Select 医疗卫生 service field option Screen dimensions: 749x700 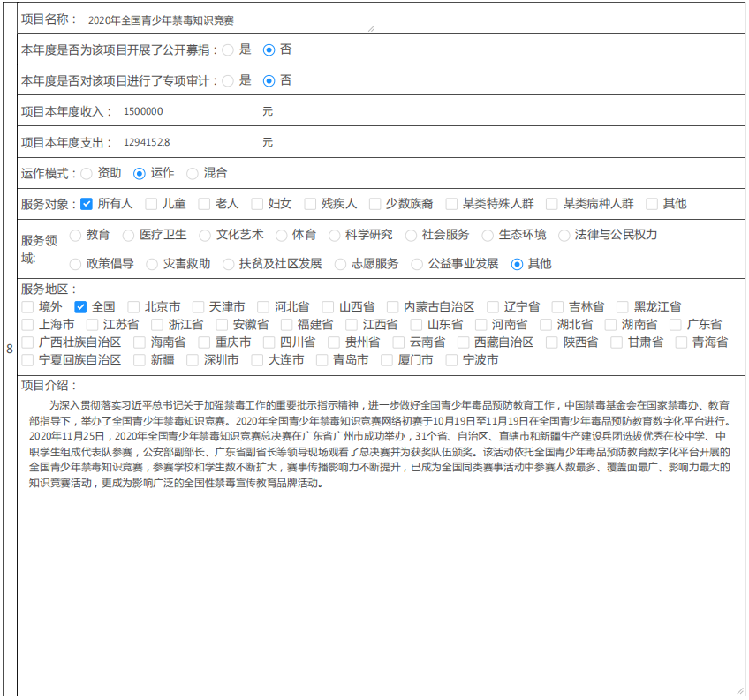coord(129,235)
